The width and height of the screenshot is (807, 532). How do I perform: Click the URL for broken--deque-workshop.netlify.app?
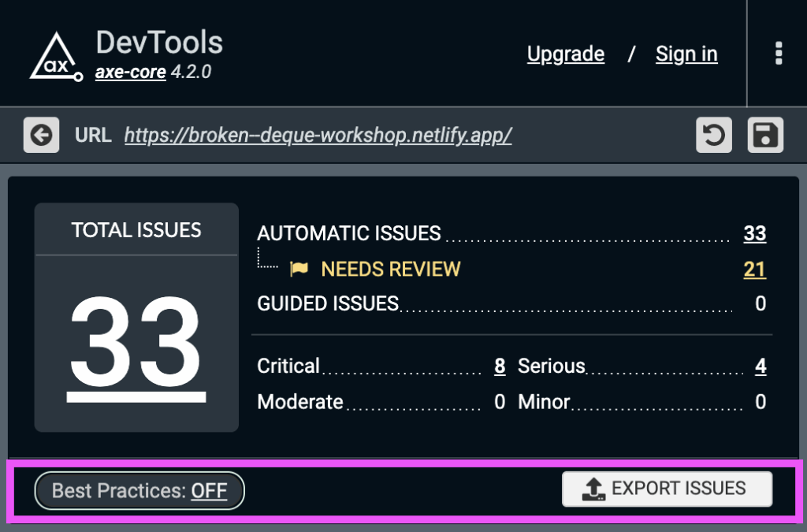tap(318, 135)
